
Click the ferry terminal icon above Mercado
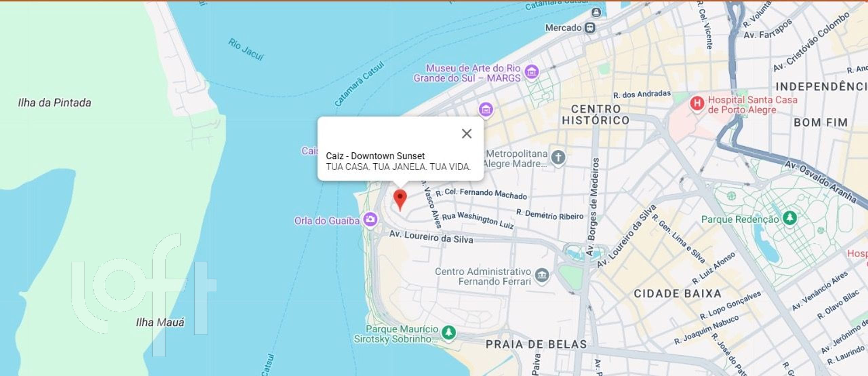point(596,13)
